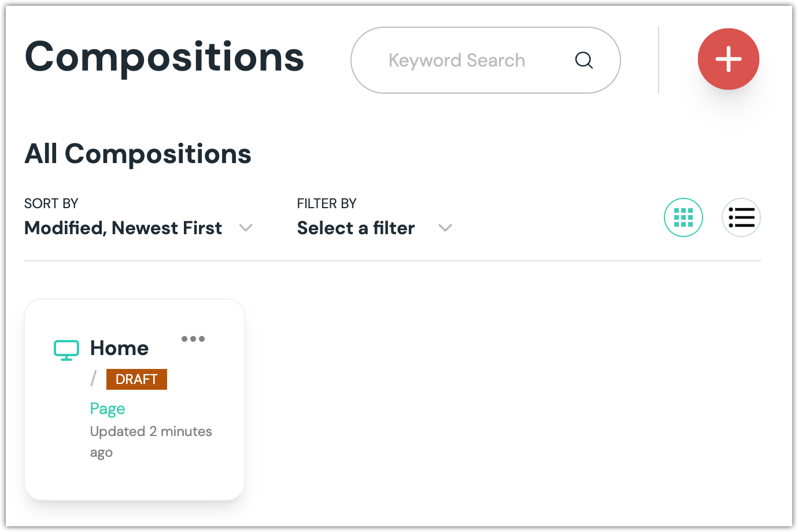Click the Keyword Search input field
Viewport: 798px width, 532px height.
[457, 60]
